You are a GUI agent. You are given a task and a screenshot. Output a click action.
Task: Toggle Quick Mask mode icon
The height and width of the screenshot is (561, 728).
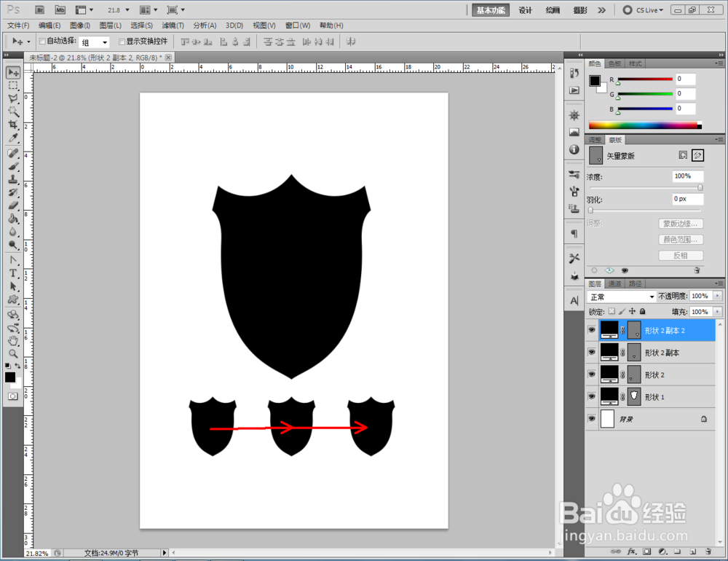point(12,396)
